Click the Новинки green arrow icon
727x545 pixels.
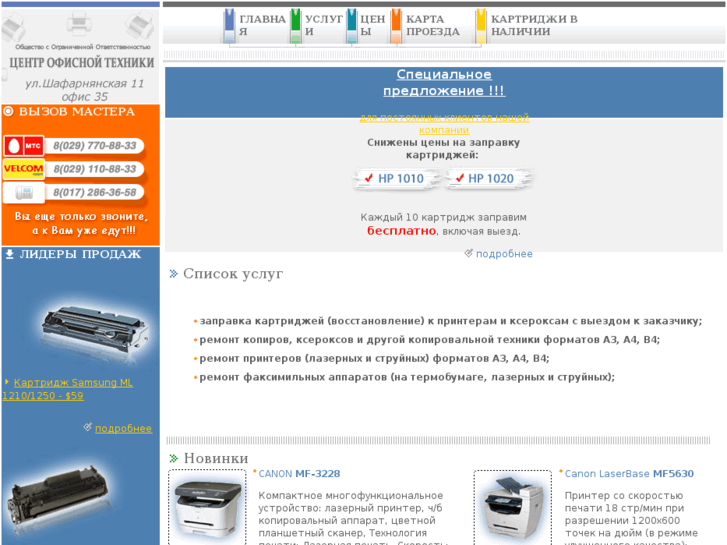pos(174,458)
